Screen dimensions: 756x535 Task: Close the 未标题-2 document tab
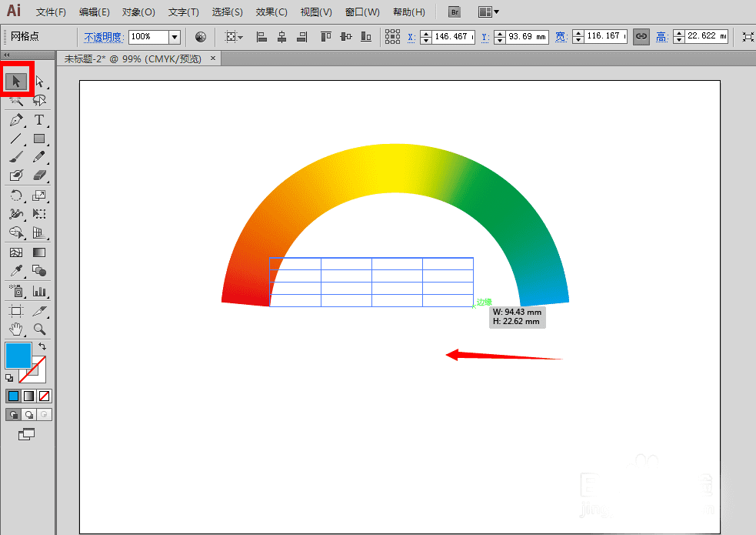point(213,58)
